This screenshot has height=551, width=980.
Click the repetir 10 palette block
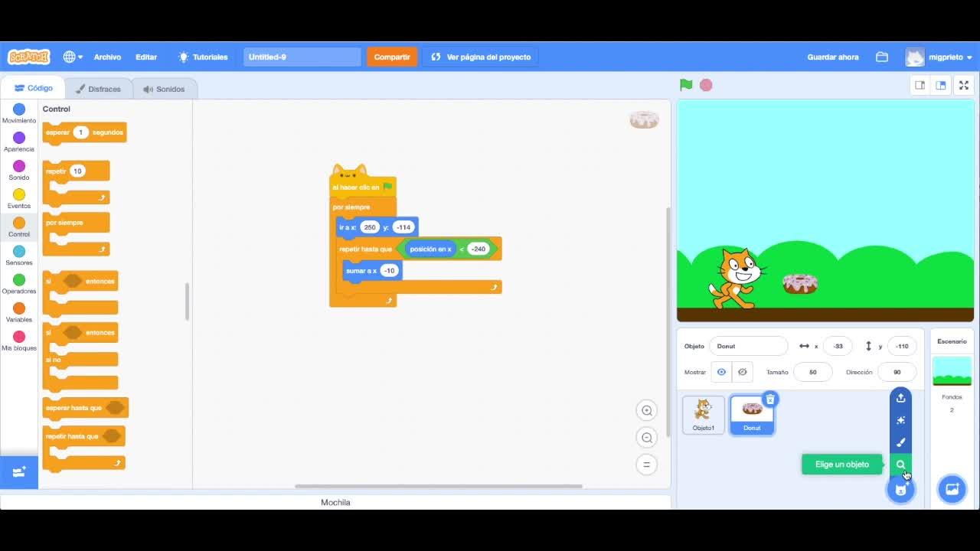tap(76, 182)
